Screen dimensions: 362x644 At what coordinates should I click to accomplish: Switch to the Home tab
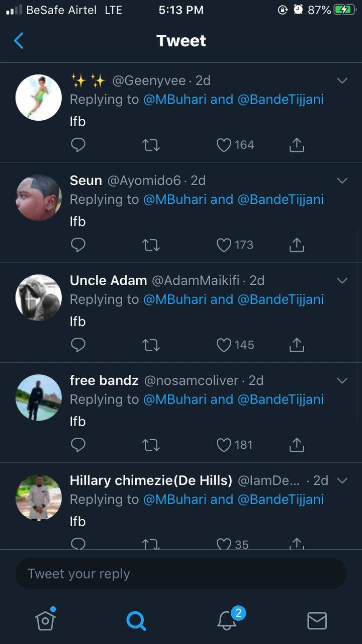pos(45,620)
